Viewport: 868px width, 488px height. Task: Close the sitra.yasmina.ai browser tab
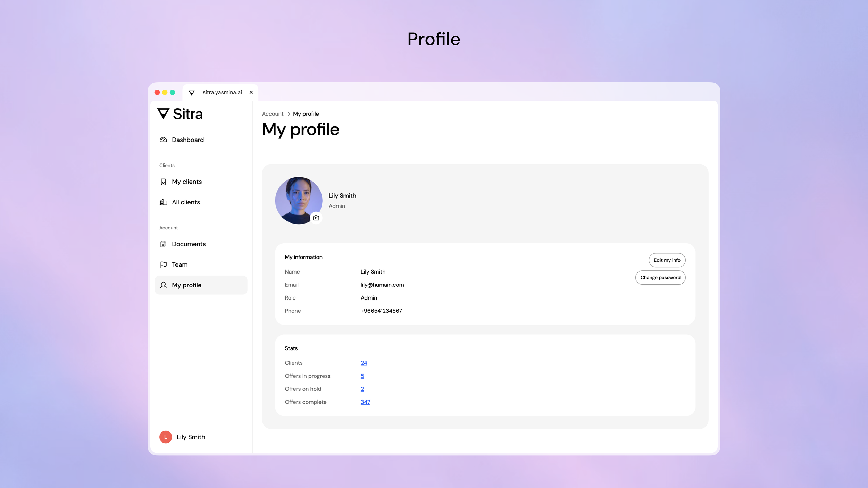[x=251, y=92]
